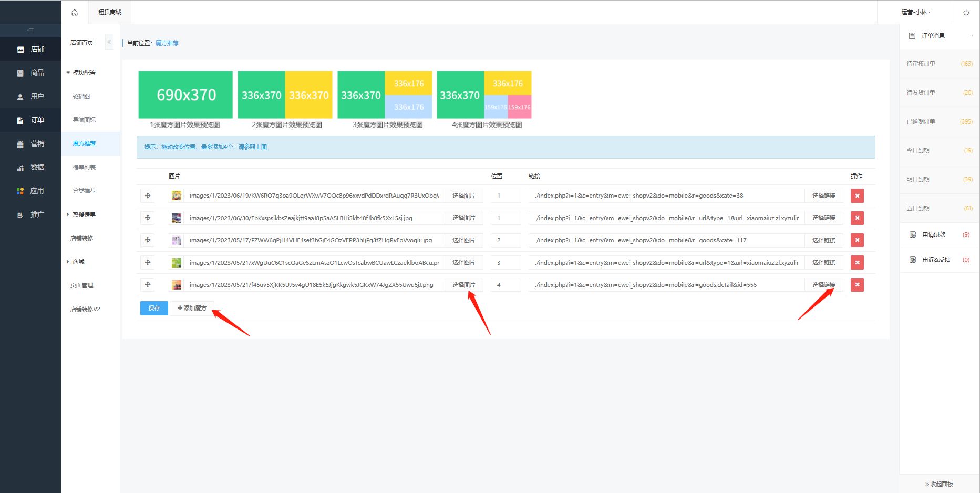This screenshot has height=493, width=980.
Task: Click the 魔方推荐 breadcrumb link
Action: coord(167,43)
